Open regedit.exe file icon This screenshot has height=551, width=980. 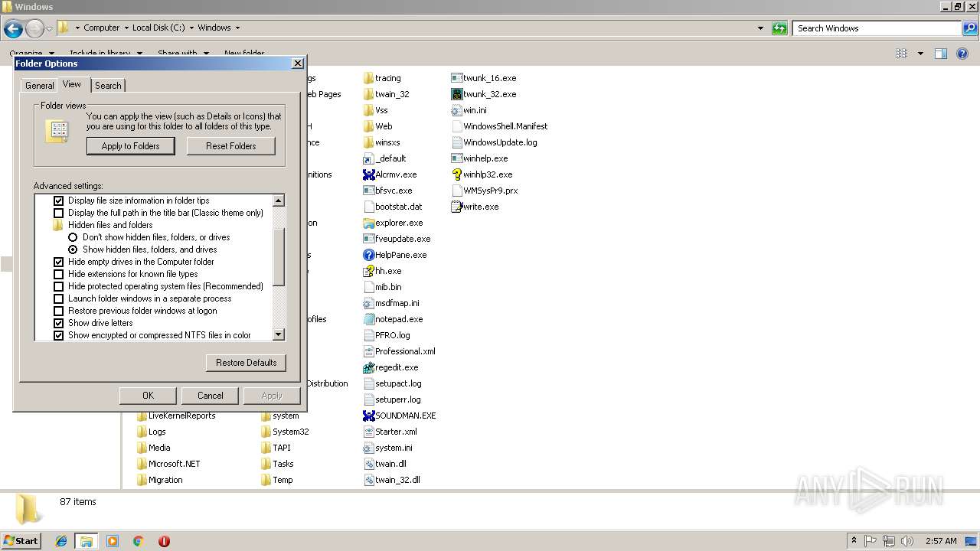368,367
